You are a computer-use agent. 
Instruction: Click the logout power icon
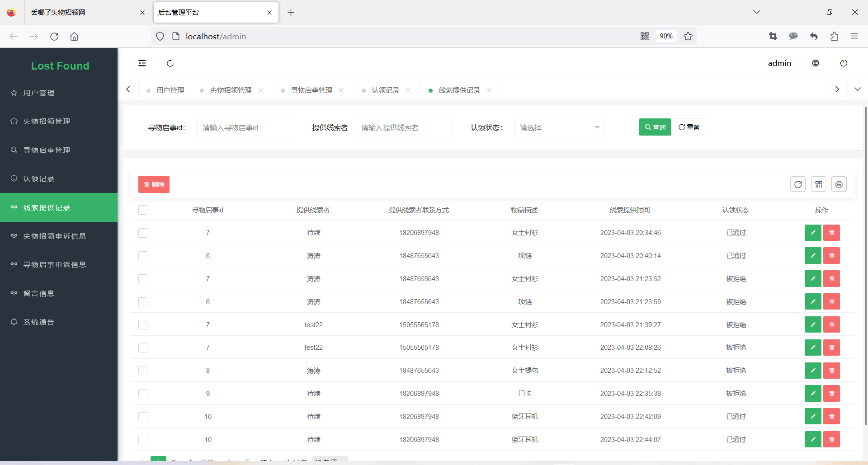[844, 63]
